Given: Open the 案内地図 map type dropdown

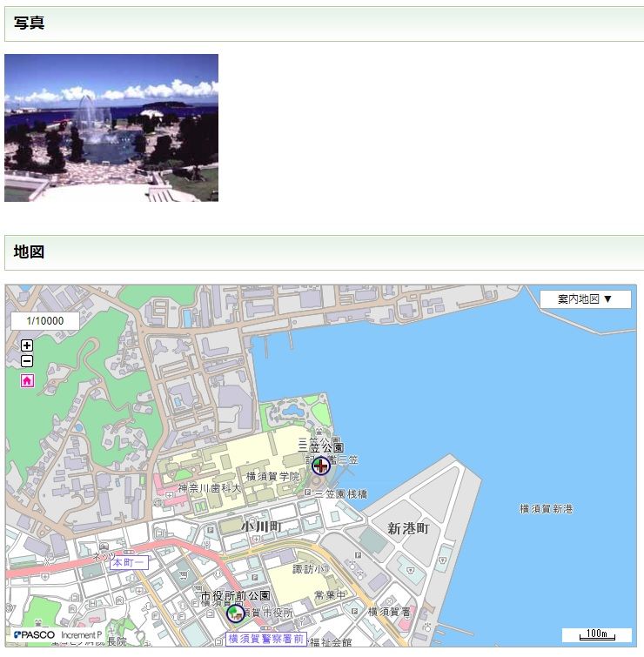Looking at the screenshot, I should (585, 298).
